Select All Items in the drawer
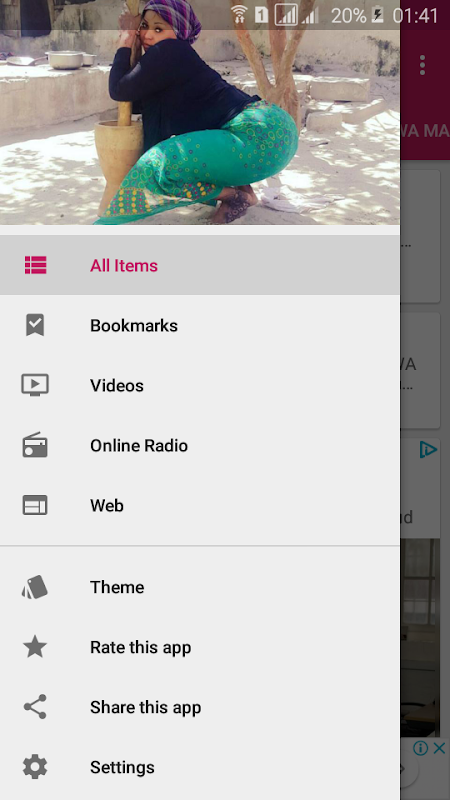The width and height of the screenshot is (450, 800). click(x=200, y=265)
